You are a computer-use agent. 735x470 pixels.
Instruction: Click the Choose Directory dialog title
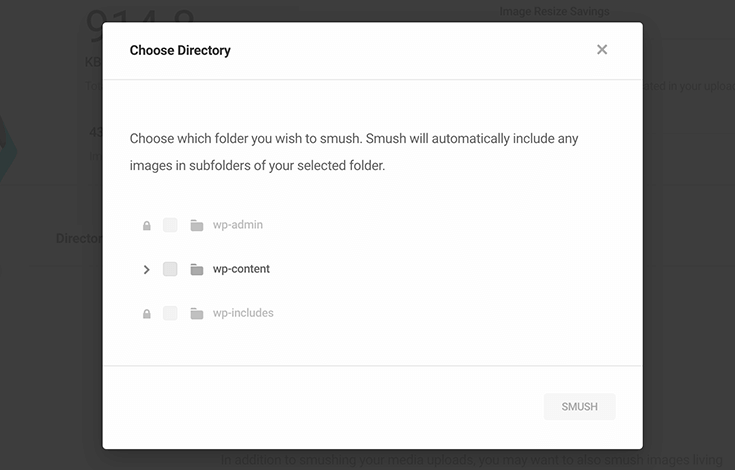pyautogui.click(x=180, y=50)
